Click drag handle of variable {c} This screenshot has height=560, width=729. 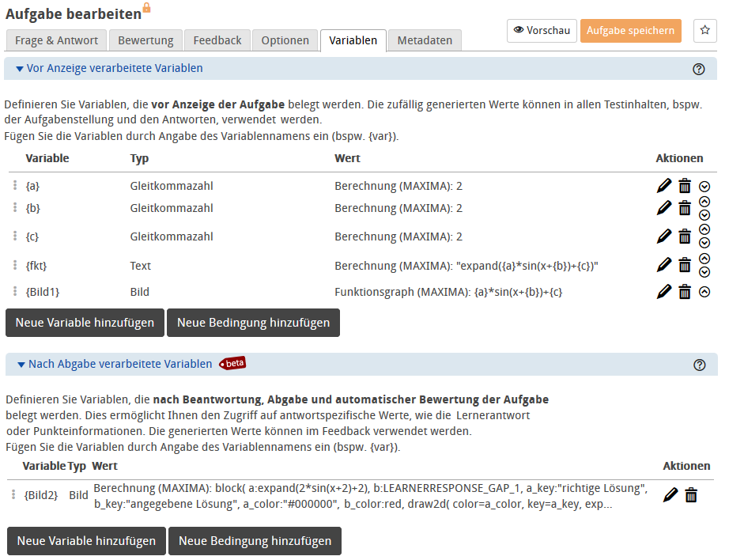point(15,236)
